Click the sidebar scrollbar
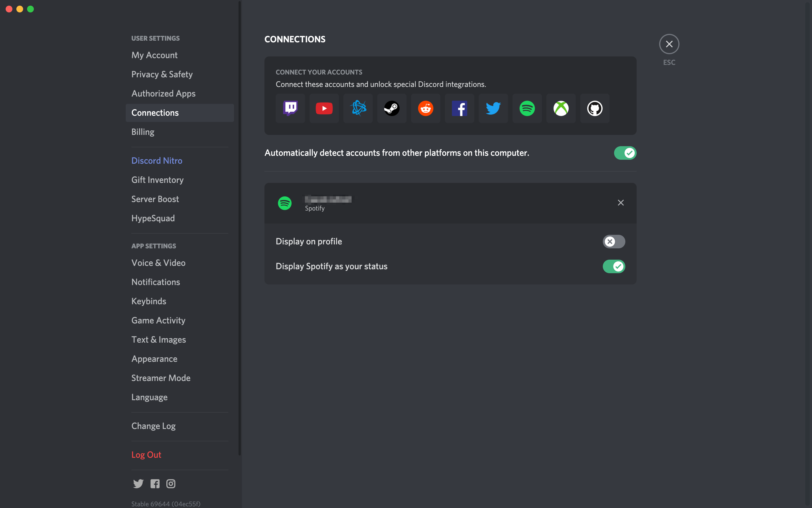Image resolution: width=812 pixels, height=508 pixels. [240, 229]
